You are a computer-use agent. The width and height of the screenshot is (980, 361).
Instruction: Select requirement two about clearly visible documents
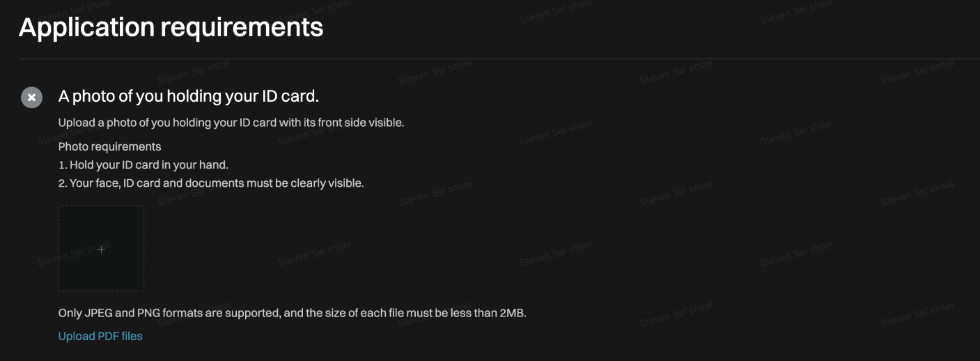point(211,183)
